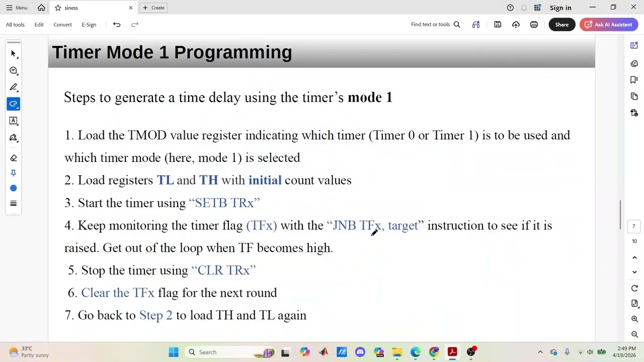The height and width of the screenshot is (362, 644).
Task: Select the Add text box tool
Action: tap(14, 121)
